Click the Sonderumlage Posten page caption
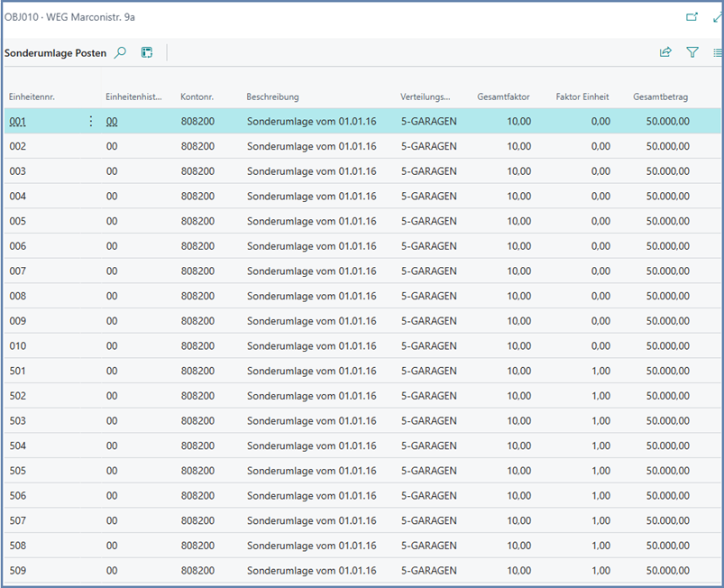This screenshot has width=724, height=588. (x=55, y=53)
